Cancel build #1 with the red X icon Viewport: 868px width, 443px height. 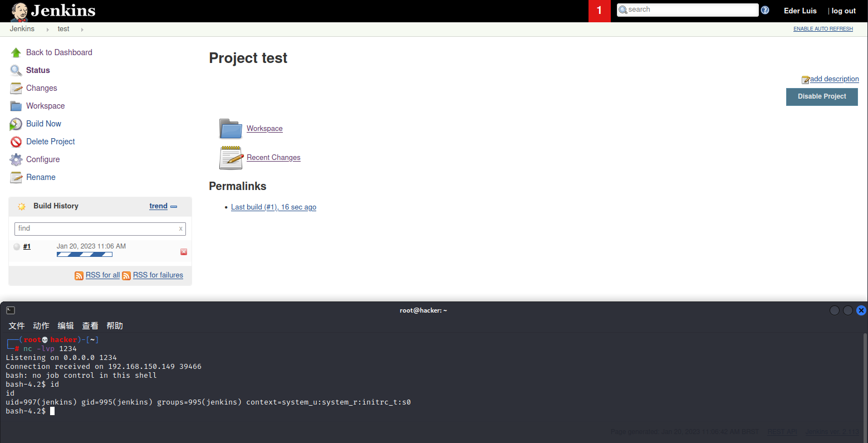(x=184, y=252)
